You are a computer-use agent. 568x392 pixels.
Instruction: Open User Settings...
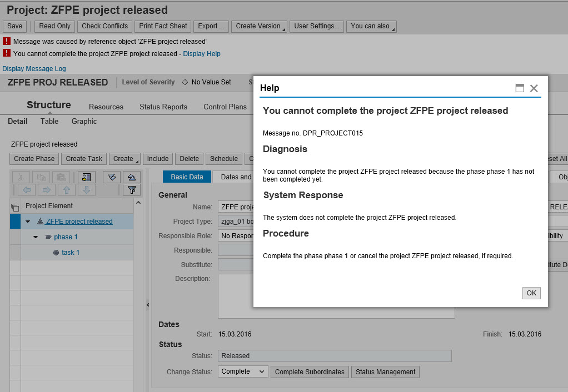[x=317, y=27]
